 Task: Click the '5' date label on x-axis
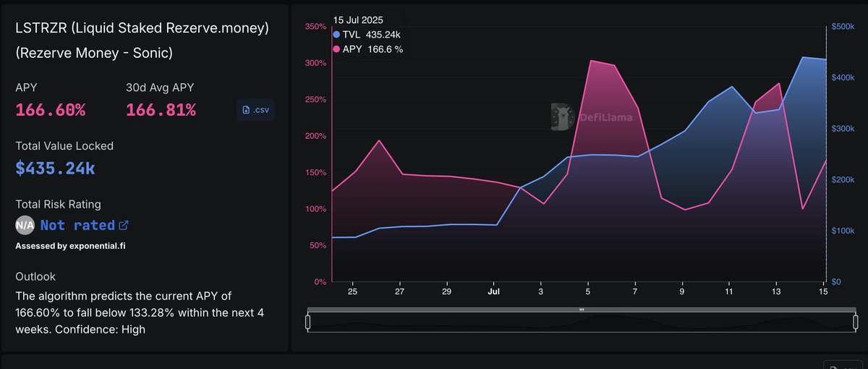(588, 291)
